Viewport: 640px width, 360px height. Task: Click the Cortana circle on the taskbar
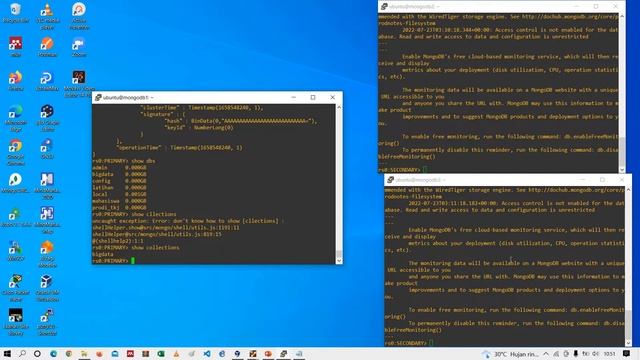tap(37, 353)
